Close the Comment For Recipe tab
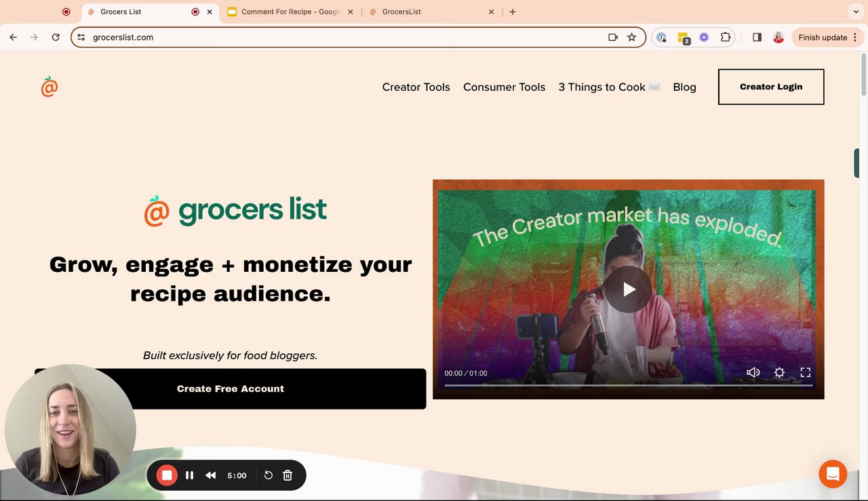Image resolution: width=868 pixels, height=501 pixels. tap(351, 12)
